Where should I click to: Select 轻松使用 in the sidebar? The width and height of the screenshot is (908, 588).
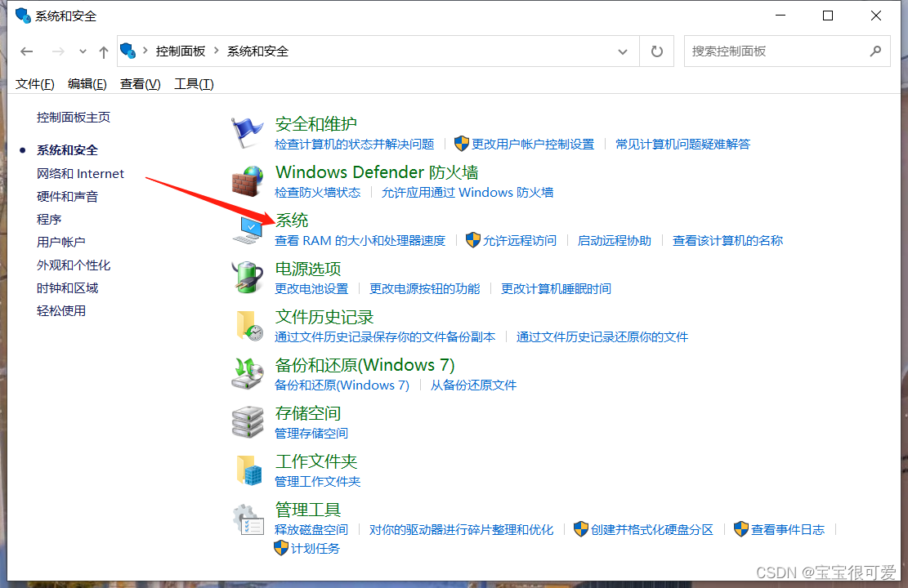pos(60,311)
